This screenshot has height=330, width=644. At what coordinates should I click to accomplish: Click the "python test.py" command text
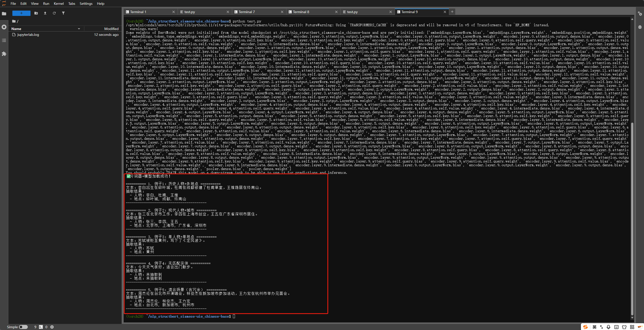pyautogui.click(x=247, y=21)
